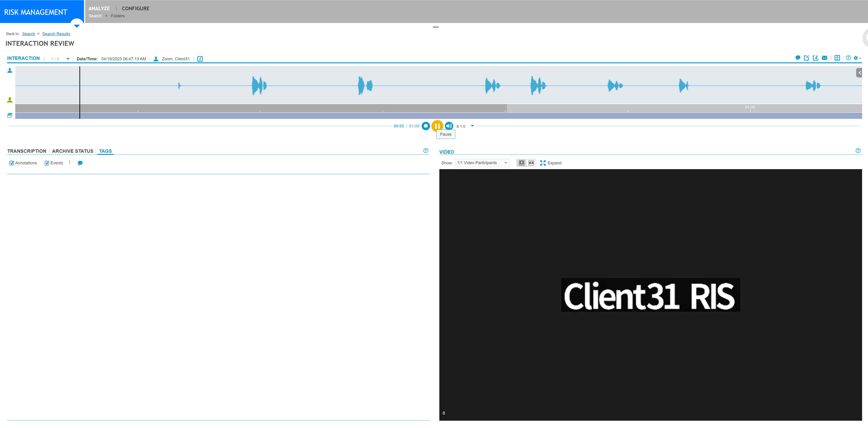Viewport: 868px width, 428px height.
Task: Stop playback using the stop button
Action: tap(426, 126)
